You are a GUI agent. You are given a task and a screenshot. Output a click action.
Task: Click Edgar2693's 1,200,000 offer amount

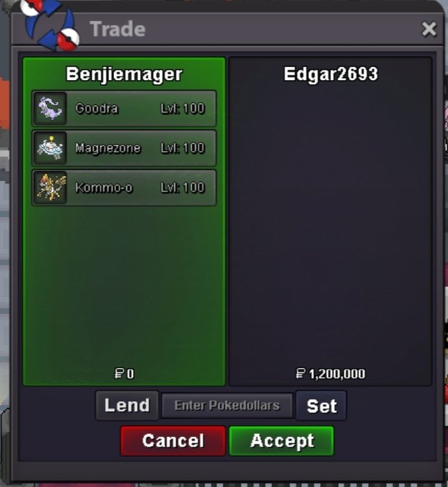pos(337,374)
